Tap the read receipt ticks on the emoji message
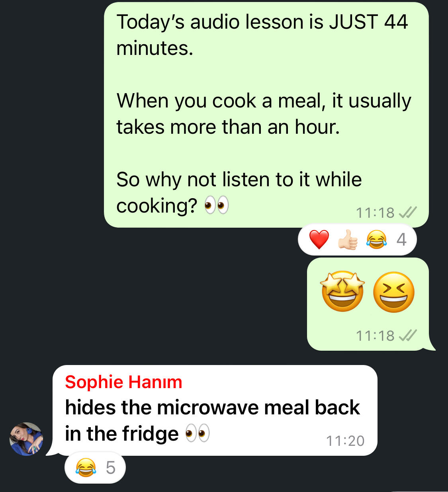 pos(408,336)
